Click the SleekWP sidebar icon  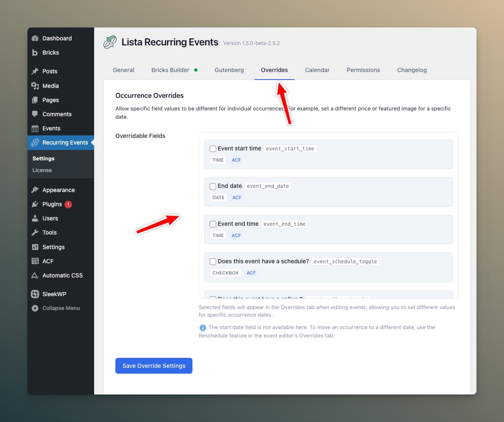pyautogui.click(x=35, y=294)
